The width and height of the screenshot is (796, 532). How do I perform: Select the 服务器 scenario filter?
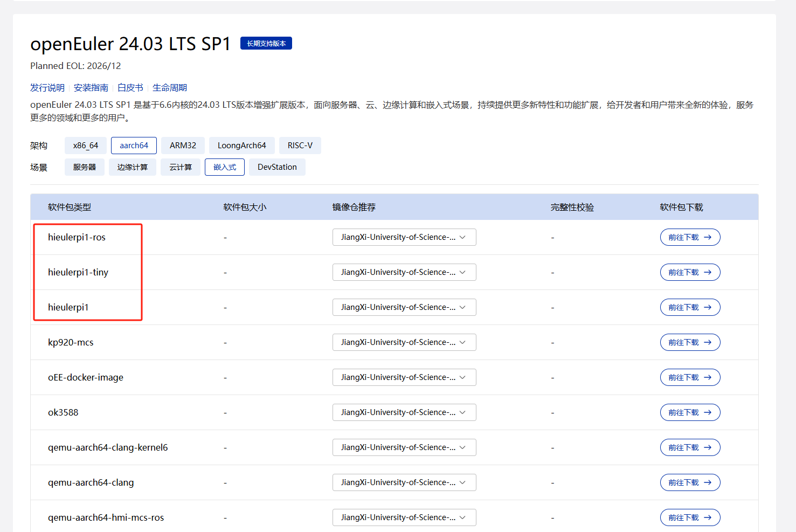tap(85, 167)
